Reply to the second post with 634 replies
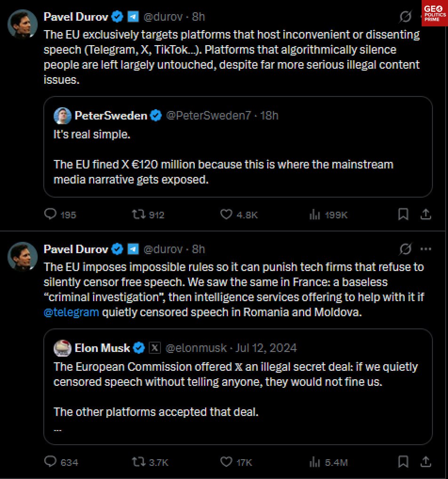The width and height of the screenshot is (448, 479). tap(50, 462)
